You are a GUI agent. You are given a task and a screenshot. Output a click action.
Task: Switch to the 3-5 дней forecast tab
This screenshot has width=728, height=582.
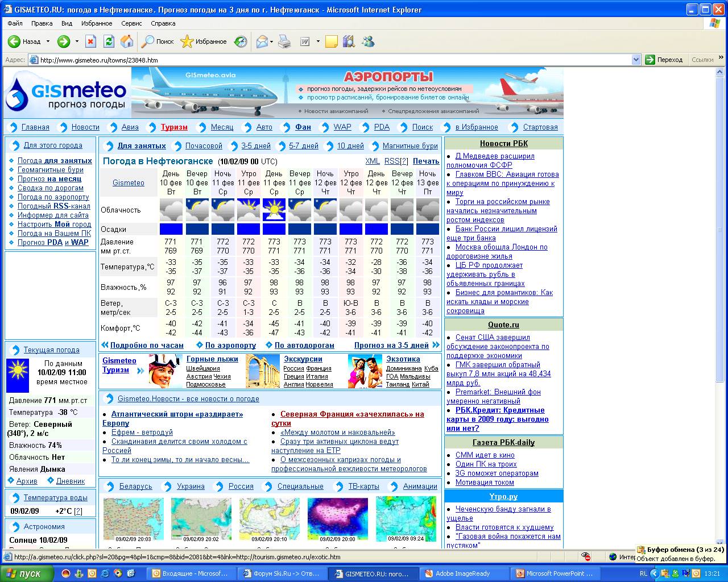256,145
